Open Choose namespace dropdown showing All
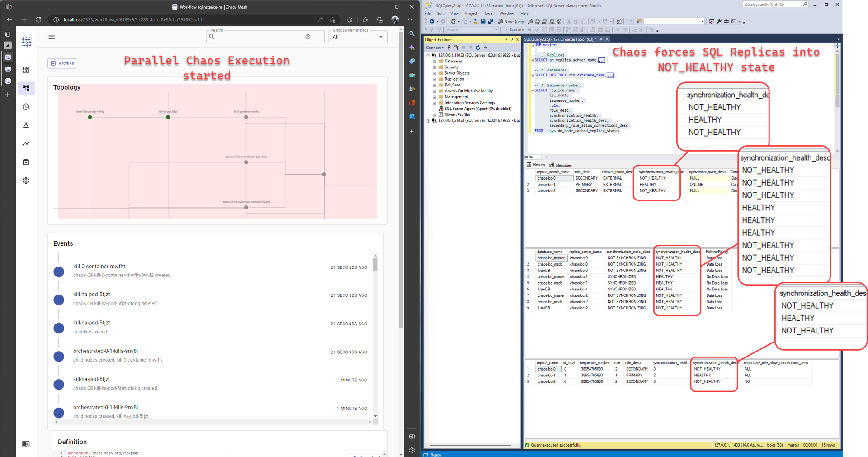 coord(358,37)
